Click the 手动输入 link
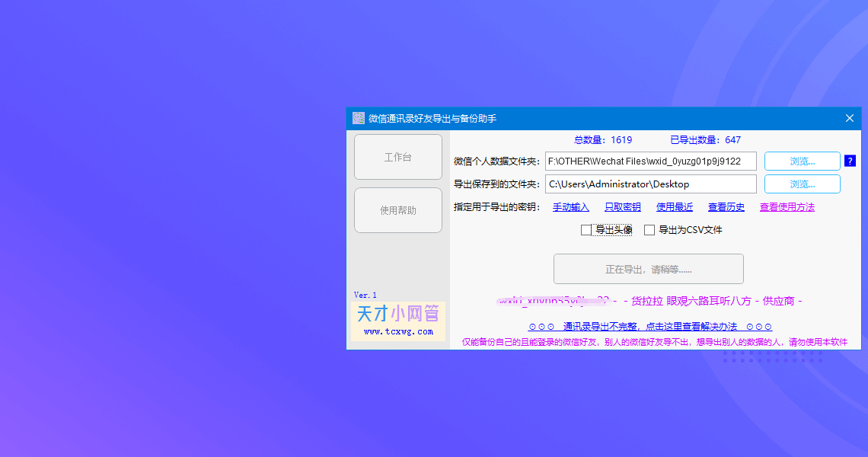Viewport: 868px width, 457px height. (571, 206)
